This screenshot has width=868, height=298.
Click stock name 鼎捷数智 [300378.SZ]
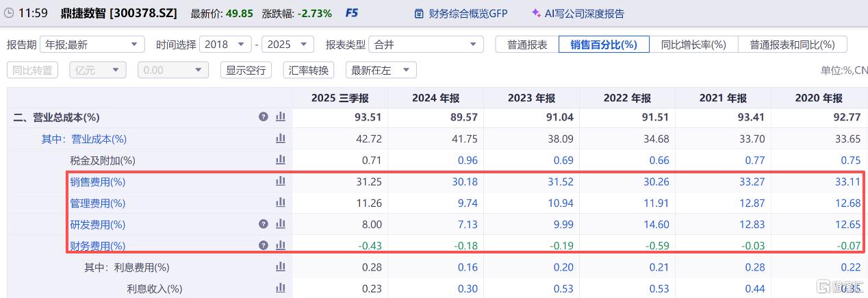120,13
